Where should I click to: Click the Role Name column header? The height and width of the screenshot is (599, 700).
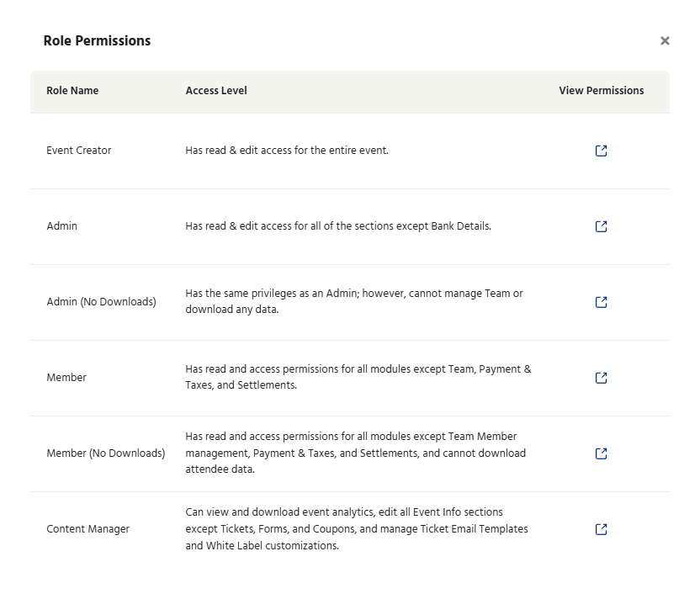tap(72, 91)
